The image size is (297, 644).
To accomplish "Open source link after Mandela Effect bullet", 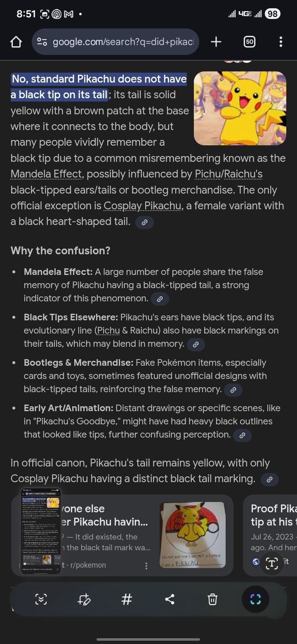I will 160,299.
